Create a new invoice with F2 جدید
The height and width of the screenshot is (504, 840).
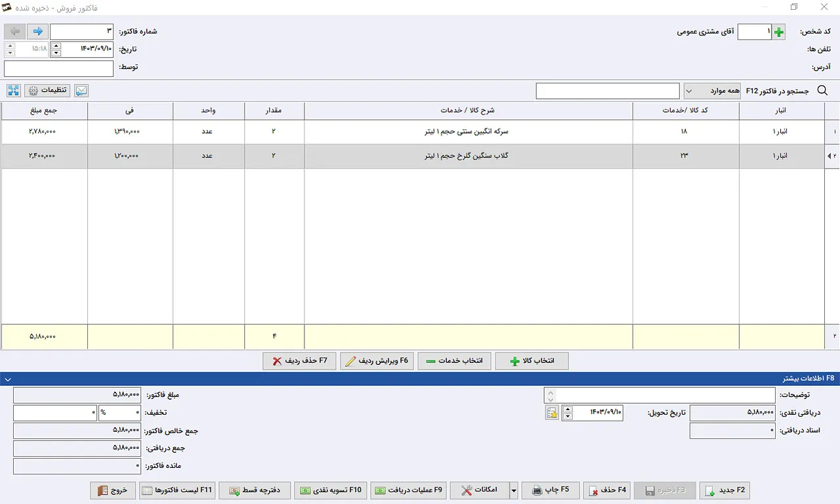point(724,490)
